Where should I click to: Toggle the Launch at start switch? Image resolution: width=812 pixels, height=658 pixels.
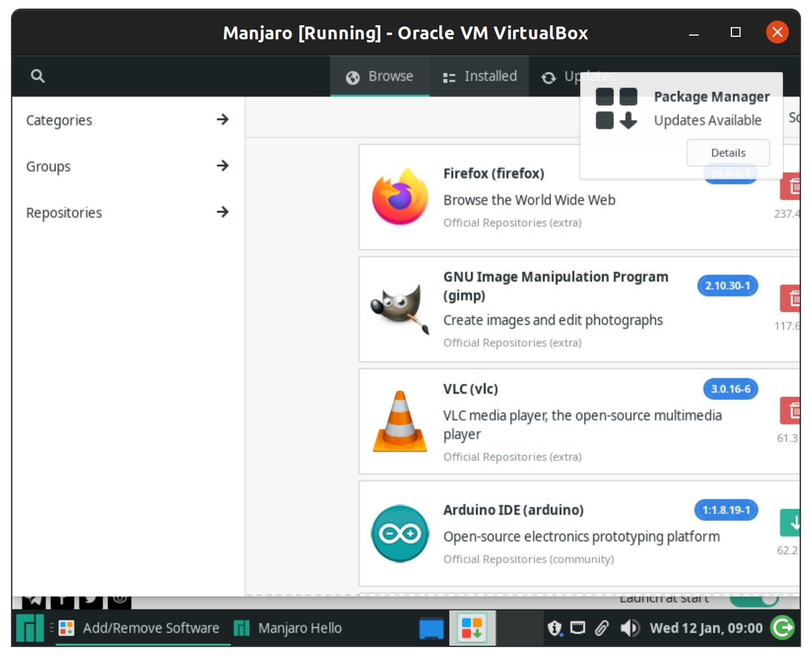754,600
